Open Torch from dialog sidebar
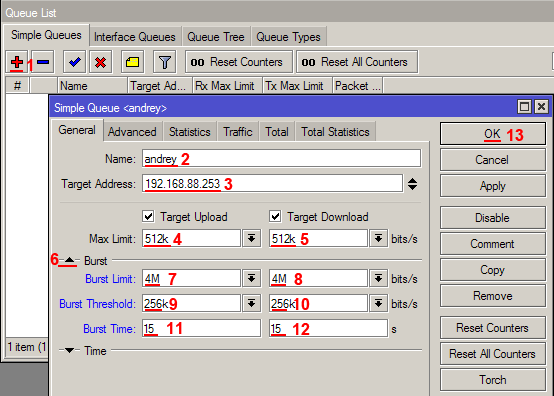 [493, 380]
